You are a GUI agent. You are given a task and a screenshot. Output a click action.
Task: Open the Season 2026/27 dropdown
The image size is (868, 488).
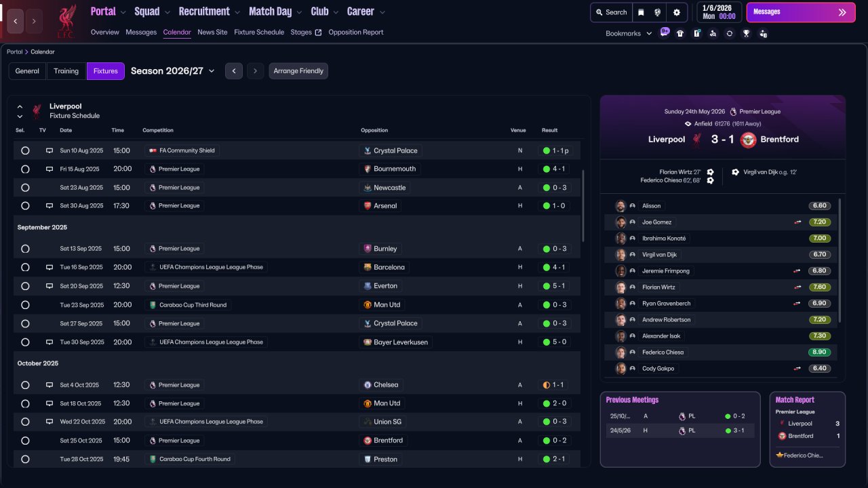pos(172,71)
